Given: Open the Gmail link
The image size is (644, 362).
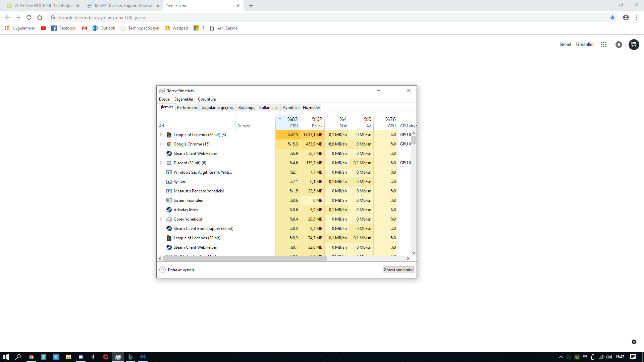Looking at the screenshot, I should 565,44.
